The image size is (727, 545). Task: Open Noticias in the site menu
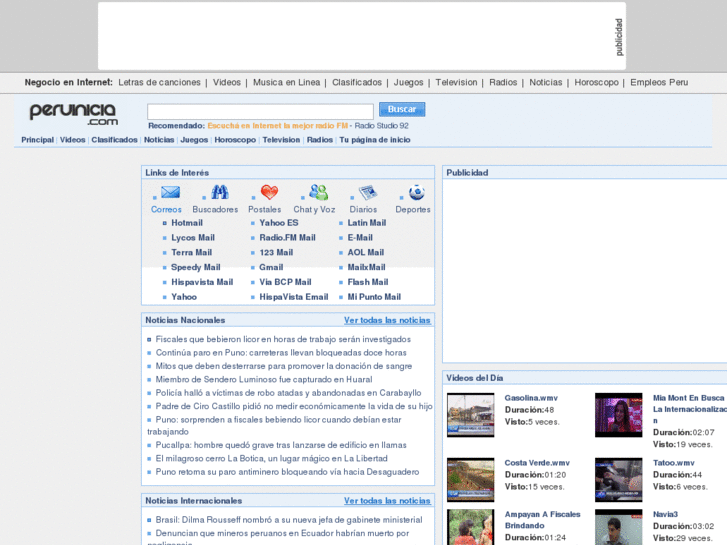(x=159, y=140)
